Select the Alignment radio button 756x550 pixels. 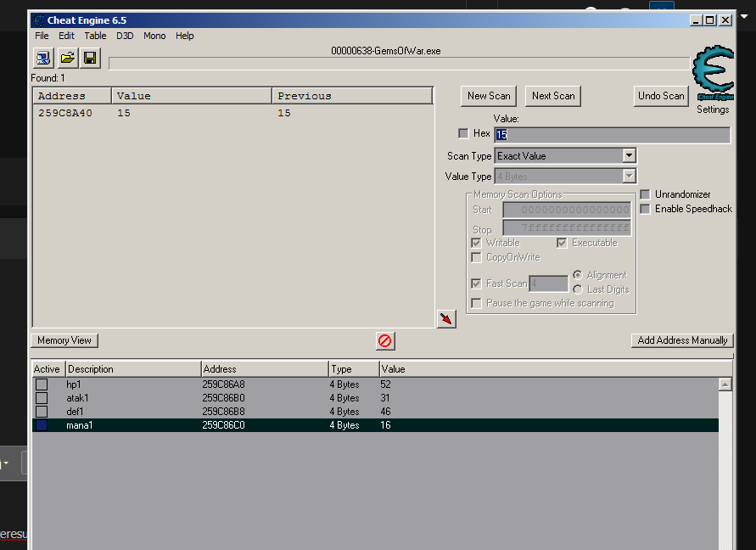point(578,275)
